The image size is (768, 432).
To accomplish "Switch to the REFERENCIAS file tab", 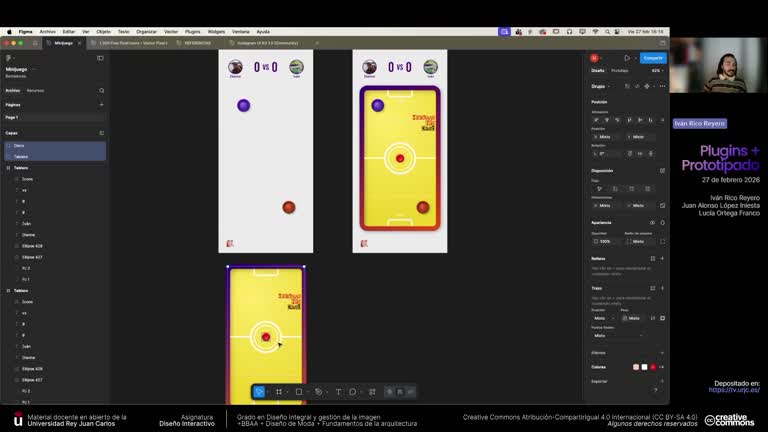I will tap(197, 43).
